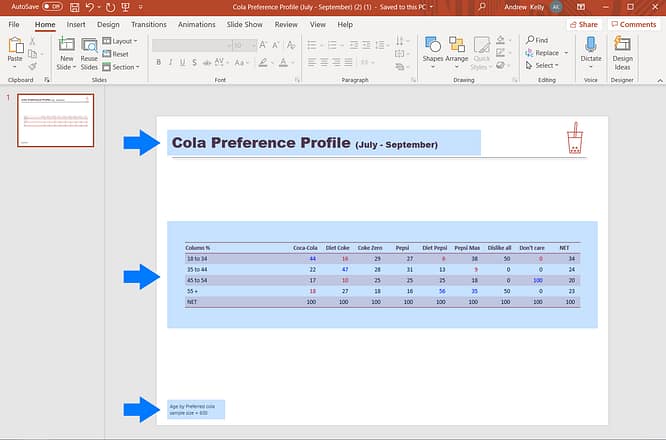
Task: Open Design Ideas pane
Action: [x=623, y=50]
